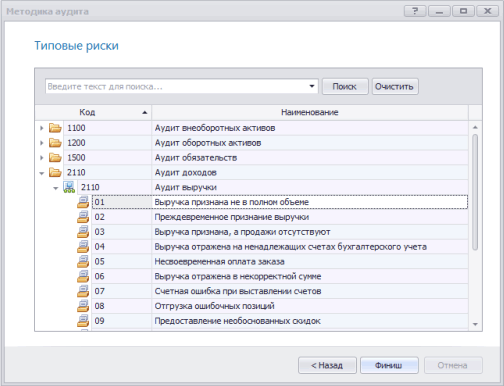Click the help question mark button
Viewport: 504px width, 386px height.
(x=415, y=11)
